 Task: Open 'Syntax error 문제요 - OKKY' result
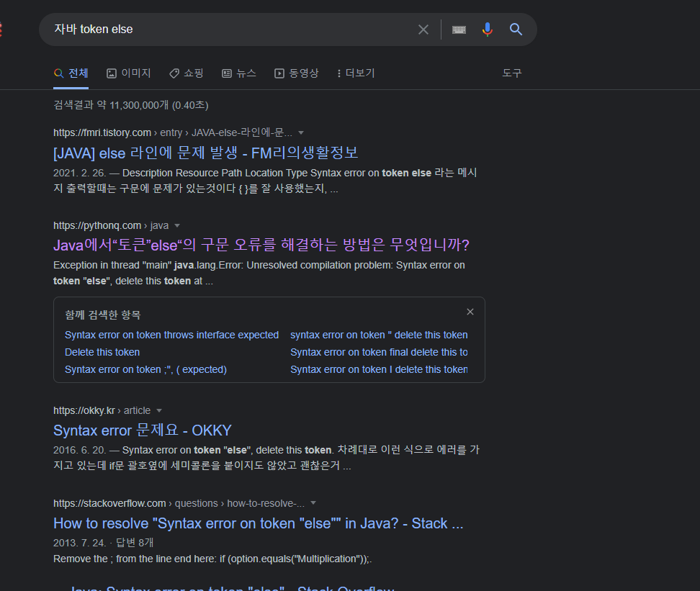pos(143,430)
